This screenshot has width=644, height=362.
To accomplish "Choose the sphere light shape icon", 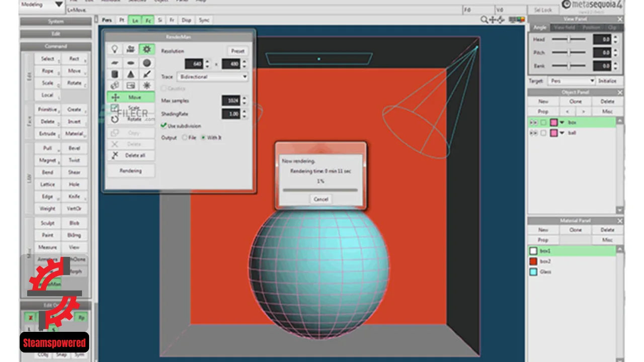I will 146,63.
